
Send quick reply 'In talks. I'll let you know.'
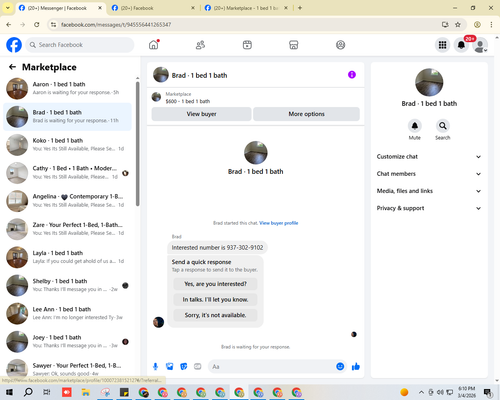215,300
